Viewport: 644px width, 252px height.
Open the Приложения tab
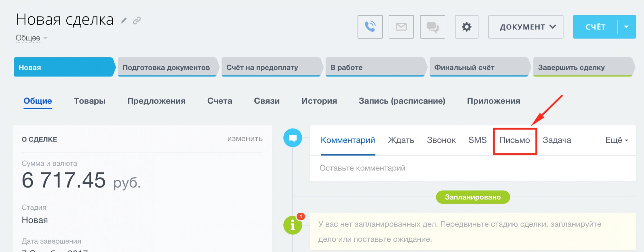coord(493,101)
